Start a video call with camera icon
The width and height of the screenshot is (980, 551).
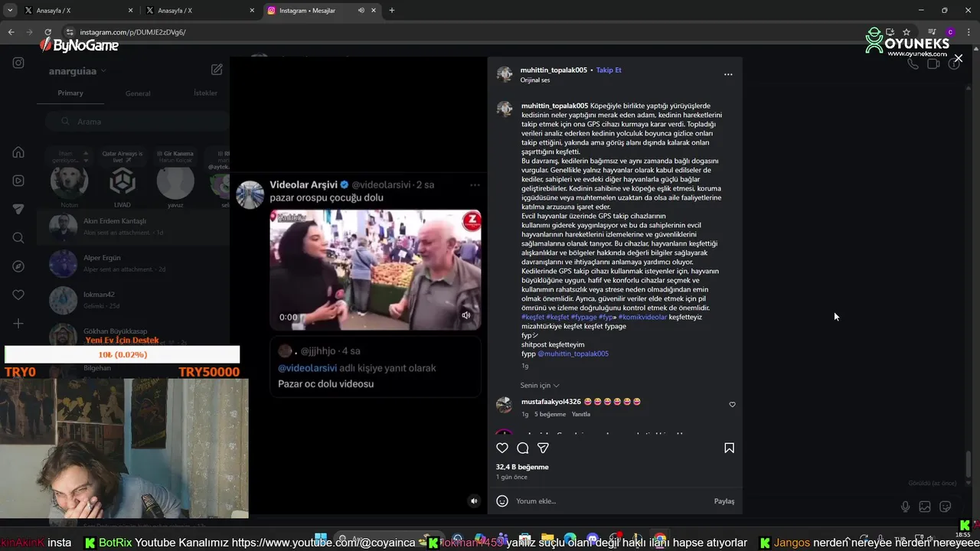[933, 64]
